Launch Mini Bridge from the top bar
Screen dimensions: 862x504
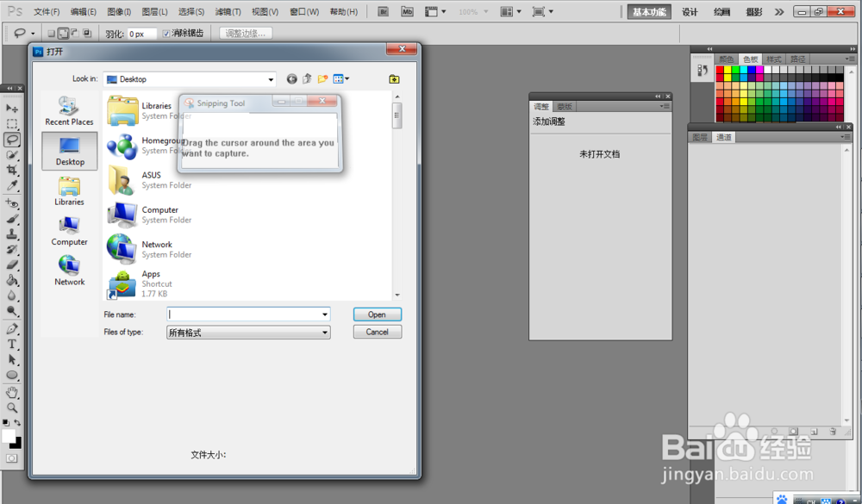point(407,11)
